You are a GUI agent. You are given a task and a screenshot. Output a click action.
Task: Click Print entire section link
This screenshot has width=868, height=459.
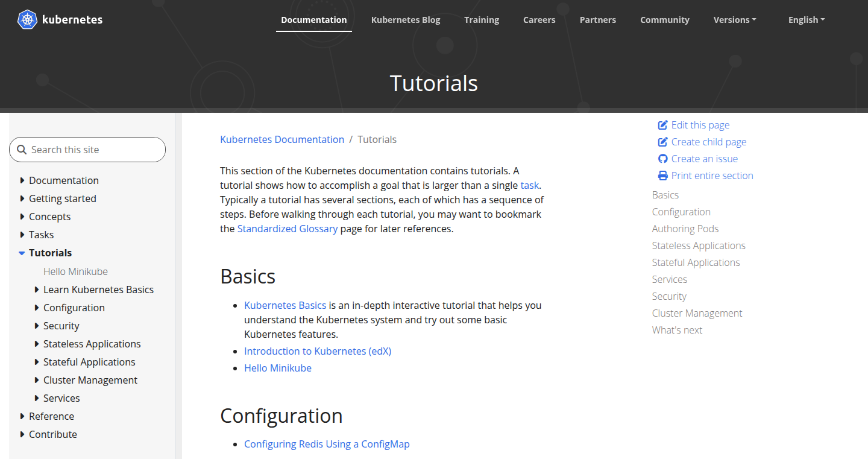[712, 176]
